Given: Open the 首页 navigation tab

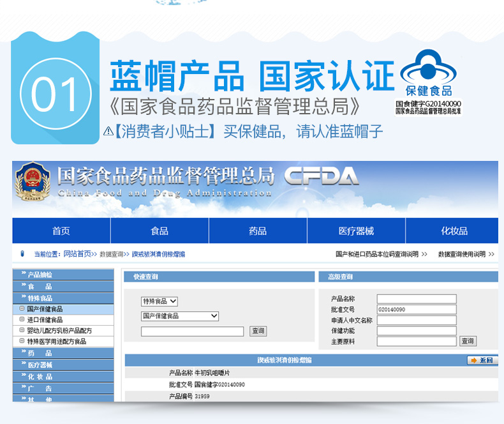Looking at the screenshot, I should [x=61, y=231].
